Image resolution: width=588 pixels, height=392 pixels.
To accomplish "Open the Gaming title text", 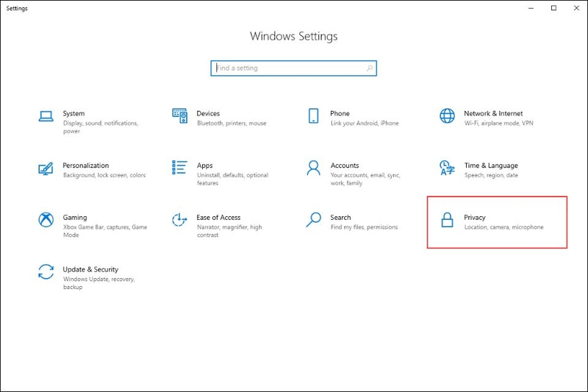I will [x=75, y=218].
